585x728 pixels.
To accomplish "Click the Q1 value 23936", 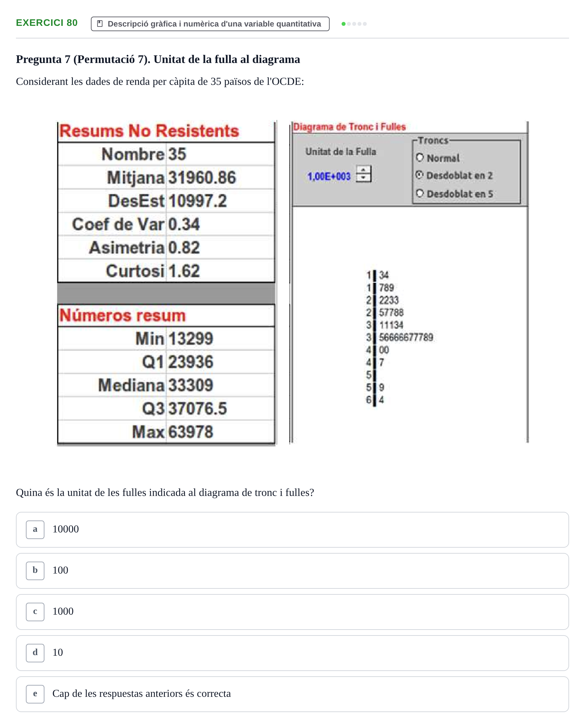I will 191,362.
